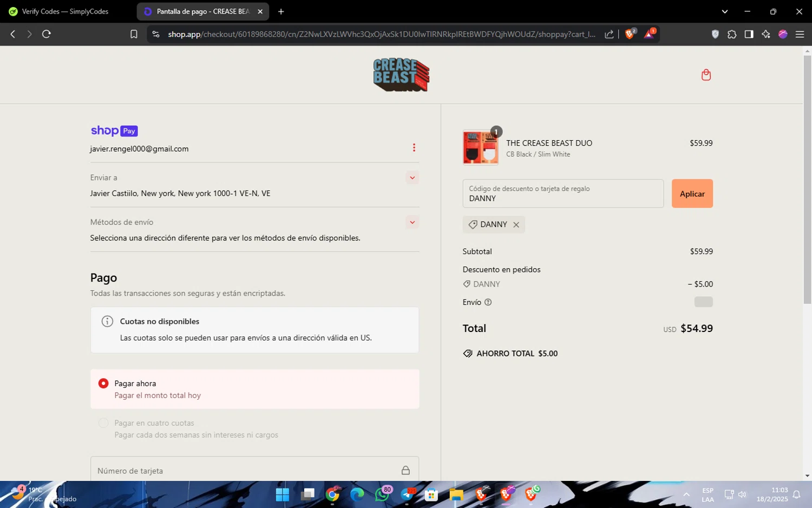Click AHORRO TOTAL $5.00 text
Screen dimensions: 812x508
pos(517,354)
